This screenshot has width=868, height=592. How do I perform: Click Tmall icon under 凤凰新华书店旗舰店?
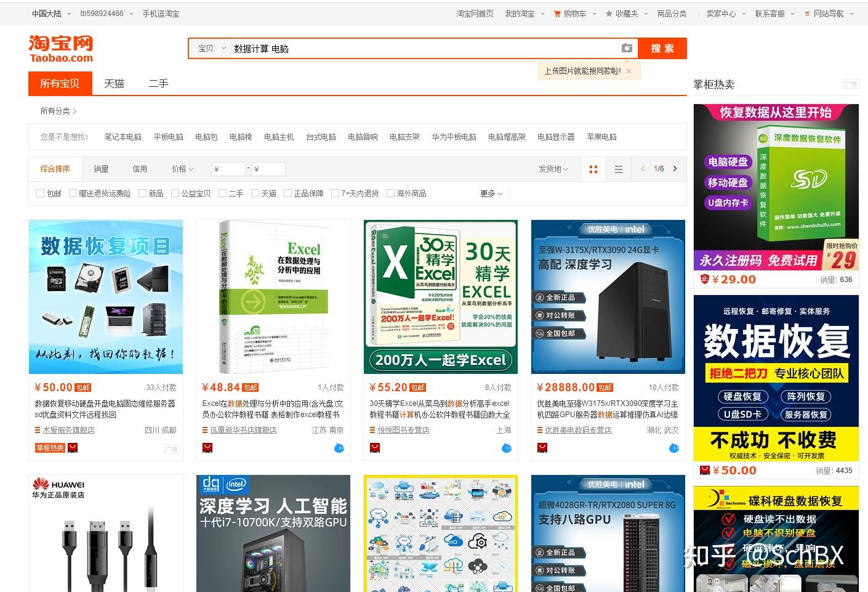tap(207, 448)
